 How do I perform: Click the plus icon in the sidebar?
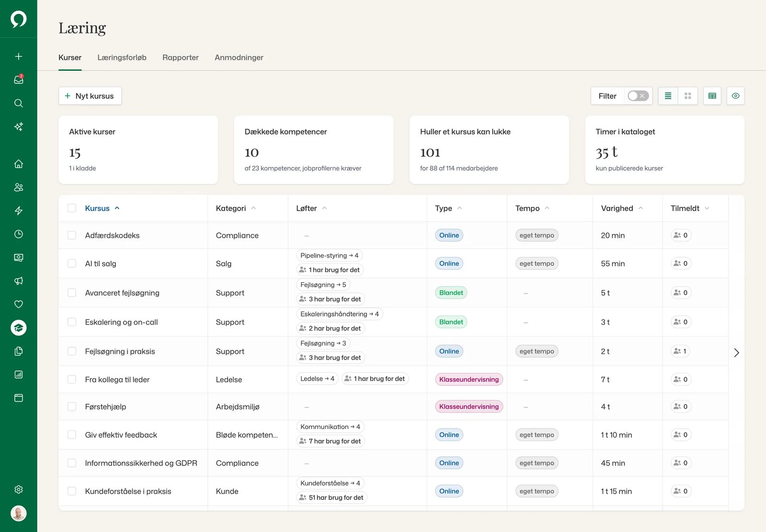click(19, 57)
